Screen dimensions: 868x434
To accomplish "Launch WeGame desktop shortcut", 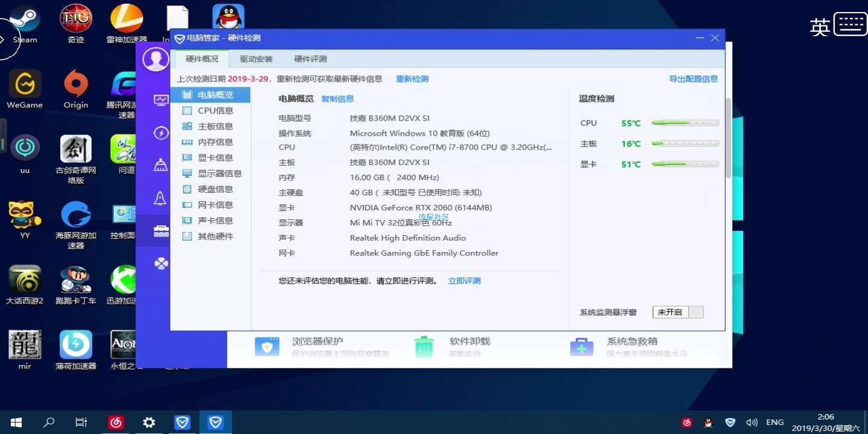I will pyautogui.click(x=25, y=89).
